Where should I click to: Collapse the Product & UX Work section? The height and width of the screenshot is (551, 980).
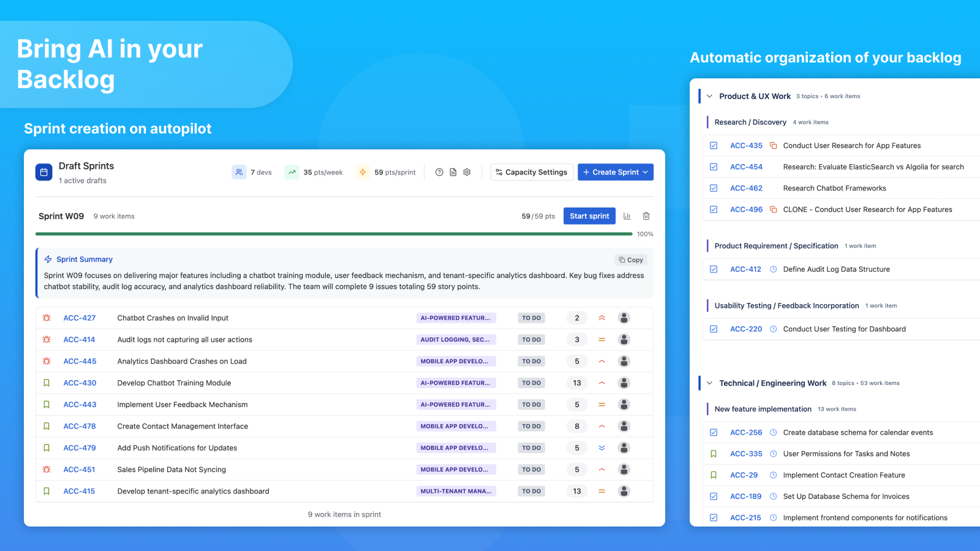tap(709, 96)
